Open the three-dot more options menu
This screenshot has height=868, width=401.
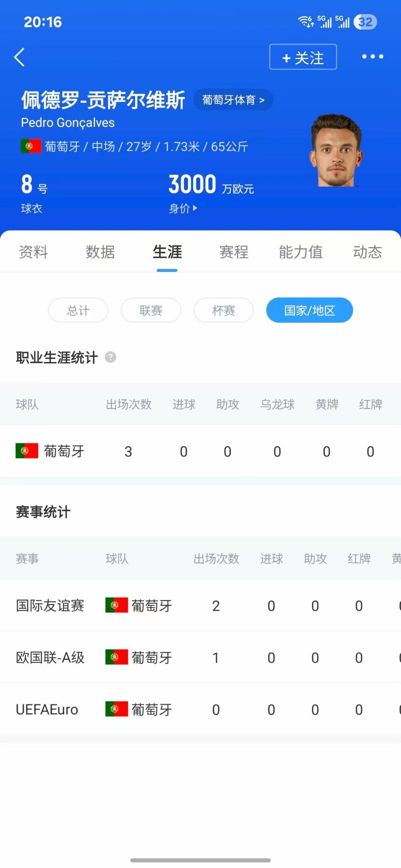(x=373, y=56)
